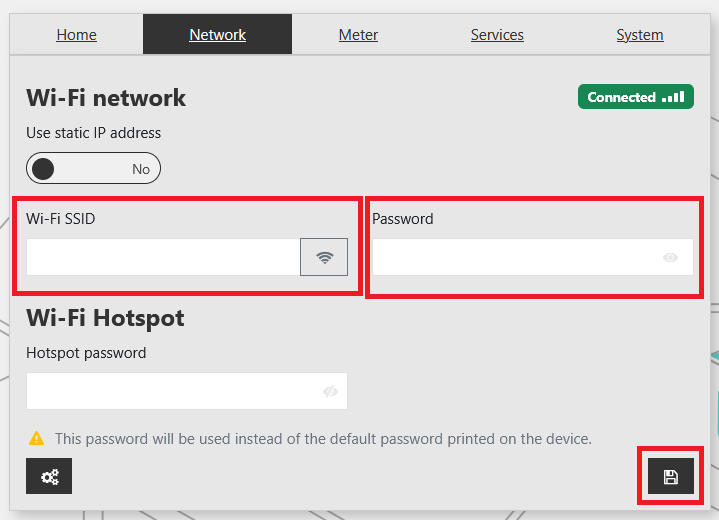
Task: Click the Wi-Fi SSID input field
Action: (163, 257)
